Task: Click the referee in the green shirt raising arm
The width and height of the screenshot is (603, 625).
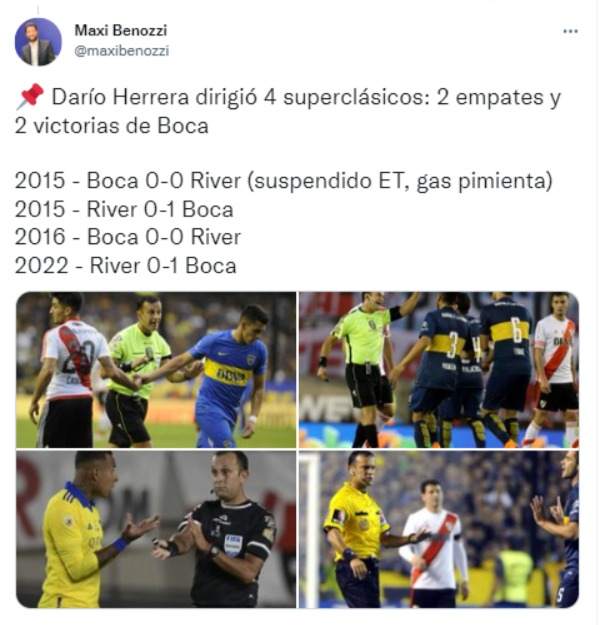Action: (367, 369)
